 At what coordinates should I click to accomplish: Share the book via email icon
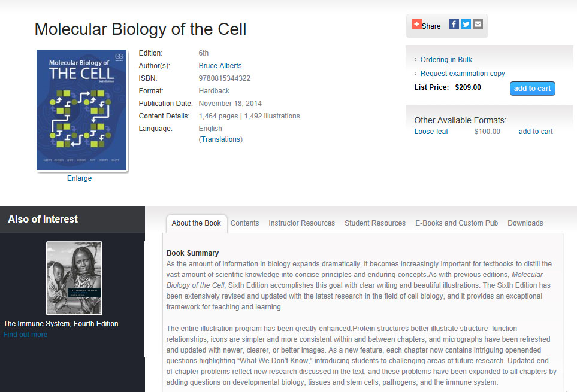click(478, 24)
